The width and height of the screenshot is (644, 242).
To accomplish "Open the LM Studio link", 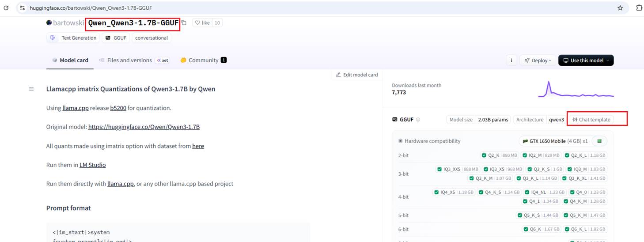I will [x=93, y=165].
